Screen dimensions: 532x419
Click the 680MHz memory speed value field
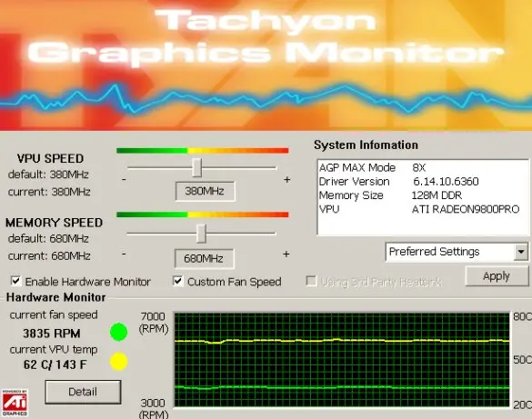coord(204,259)
